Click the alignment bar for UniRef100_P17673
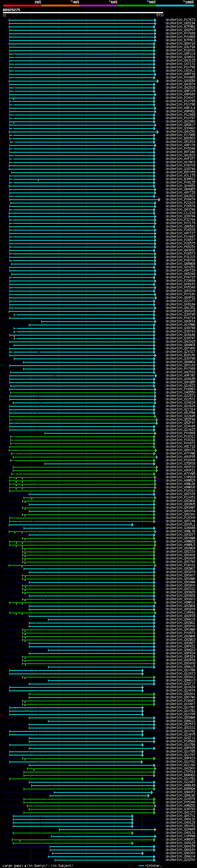Viewport: 197px width, 868px height. tap(82, 20)
